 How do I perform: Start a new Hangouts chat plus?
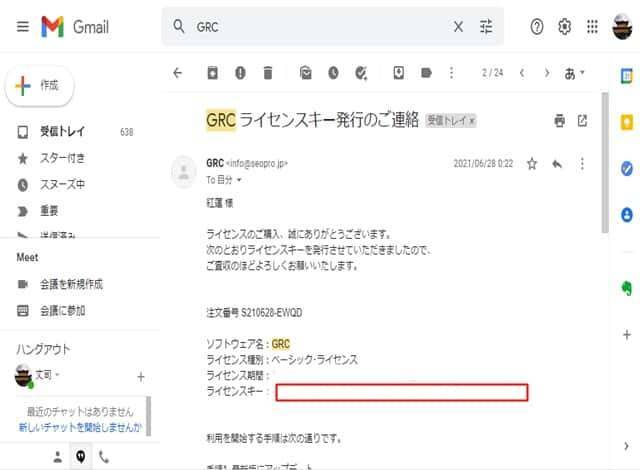tap(141, 377)
